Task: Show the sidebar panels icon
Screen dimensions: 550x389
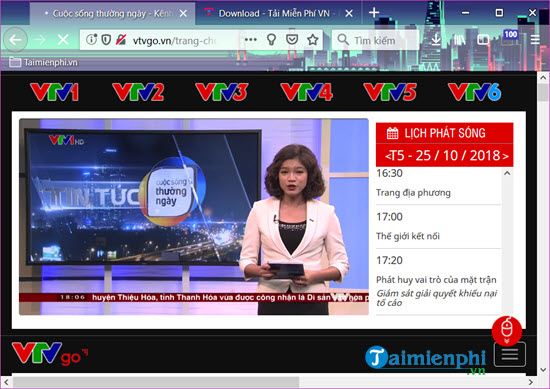Action: click(483, 40)
